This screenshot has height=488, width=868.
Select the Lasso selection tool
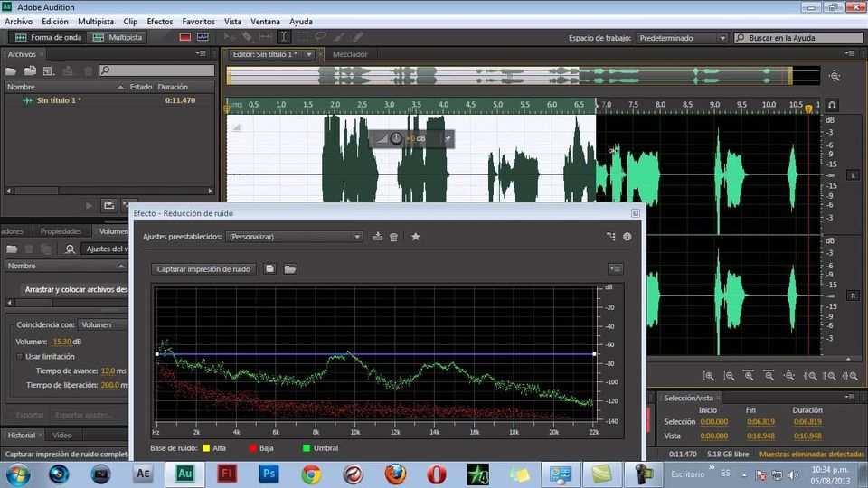pyautogui.click(x=320, y=37)
